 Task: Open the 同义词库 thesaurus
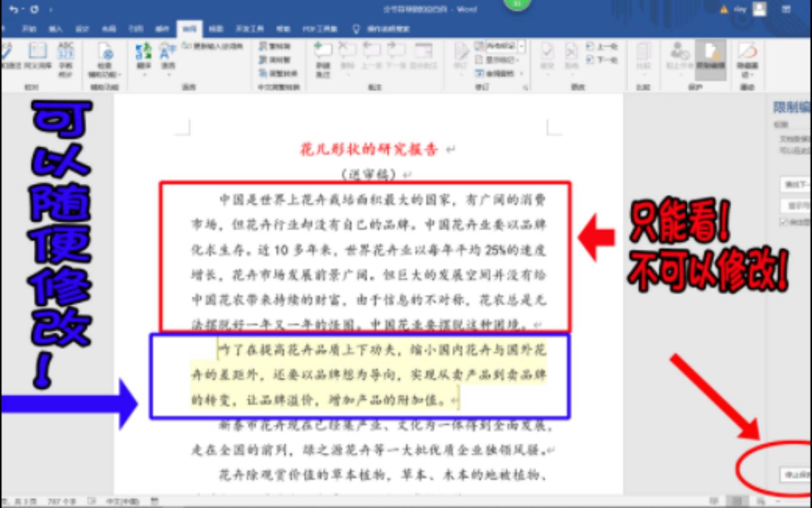[x=38, y=56]
